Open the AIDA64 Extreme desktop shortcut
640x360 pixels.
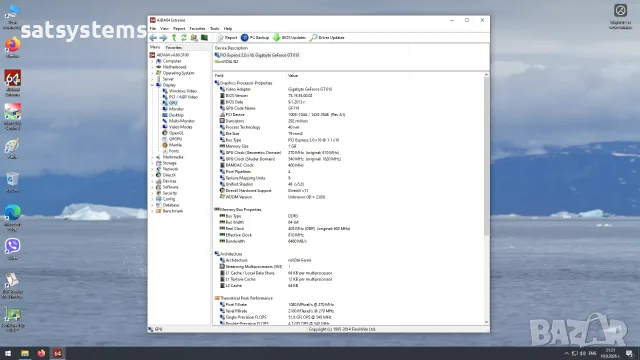[12, 83]
